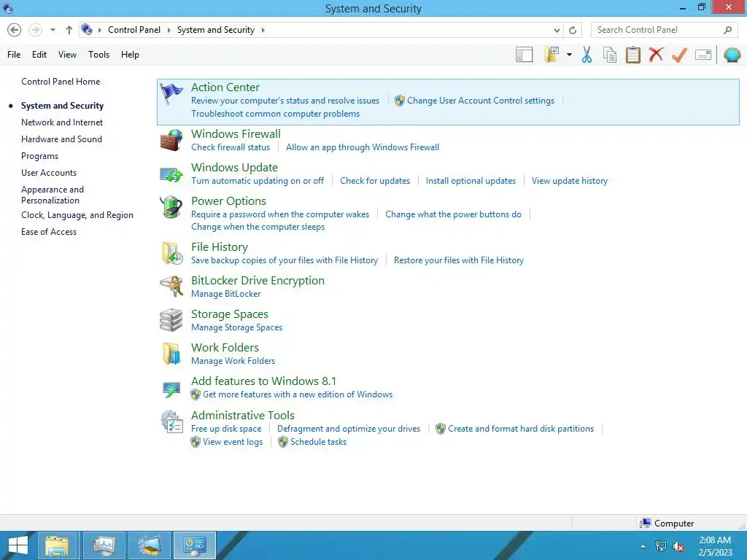Click the BitLocker keys icon
747x560 pixels.
(171, 287)
